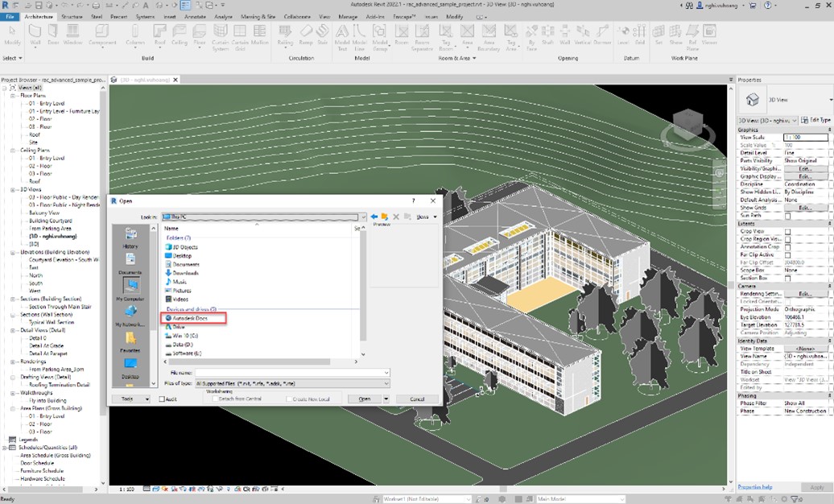The height and width of the screenshot is (504, 834).
Task: Open the Files of type dropdown
Action: (x=386, y=383)
